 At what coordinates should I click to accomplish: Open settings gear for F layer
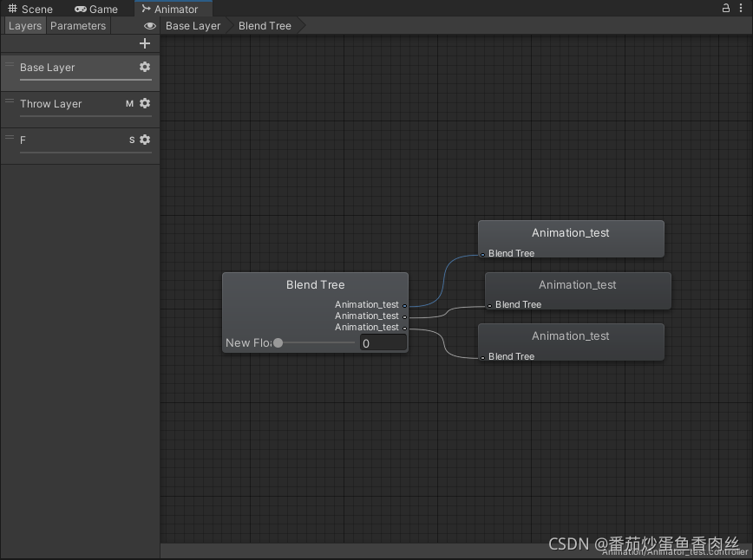pos(145,140)
